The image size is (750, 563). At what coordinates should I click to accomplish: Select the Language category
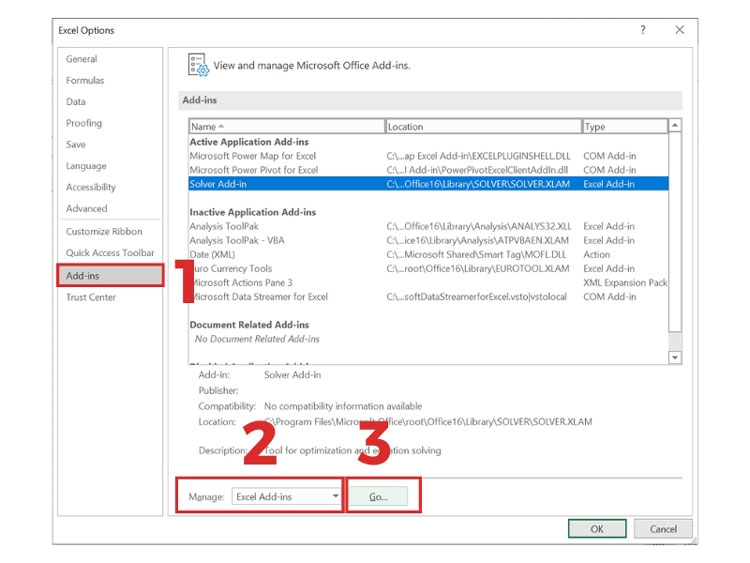86,166
